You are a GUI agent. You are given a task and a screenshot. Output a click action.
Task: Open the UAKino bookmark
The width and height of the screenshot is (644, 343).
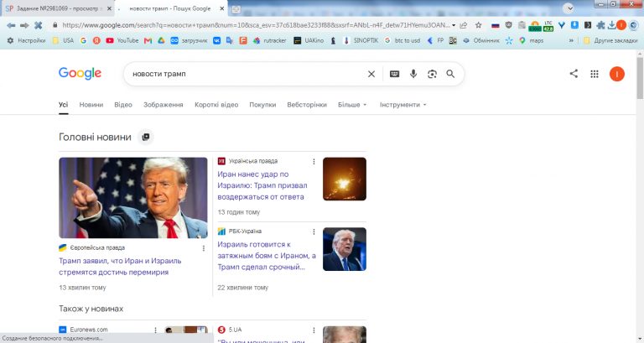[309, 40]
